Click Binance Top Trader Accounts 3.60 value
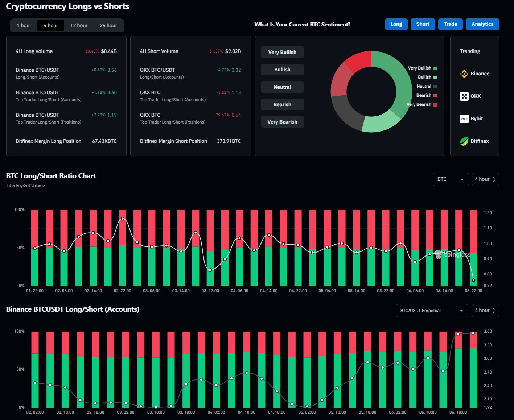Screen dimensions: 514x420 pyautogui.click(x=112, y=93)
